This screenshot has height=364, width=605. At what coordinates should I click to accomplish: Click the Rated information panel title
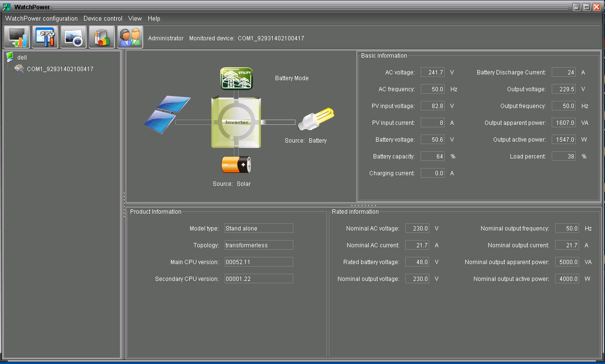(355, 212)
